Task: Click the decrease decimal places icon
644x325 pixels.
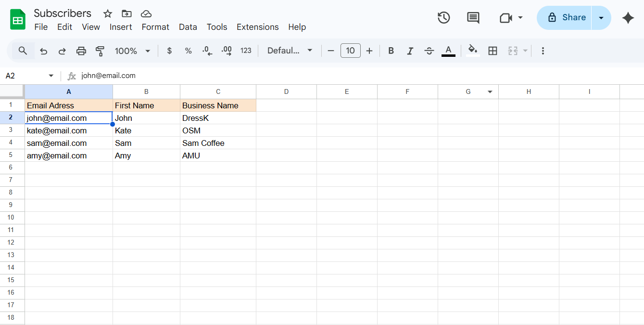Action: 207,51
